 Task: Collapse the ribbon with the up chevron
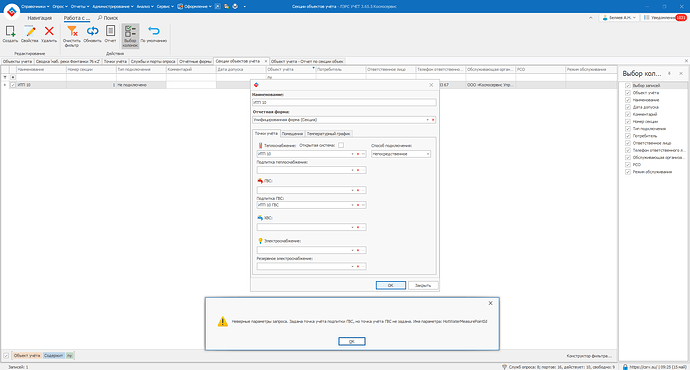[x=591, y=18]
